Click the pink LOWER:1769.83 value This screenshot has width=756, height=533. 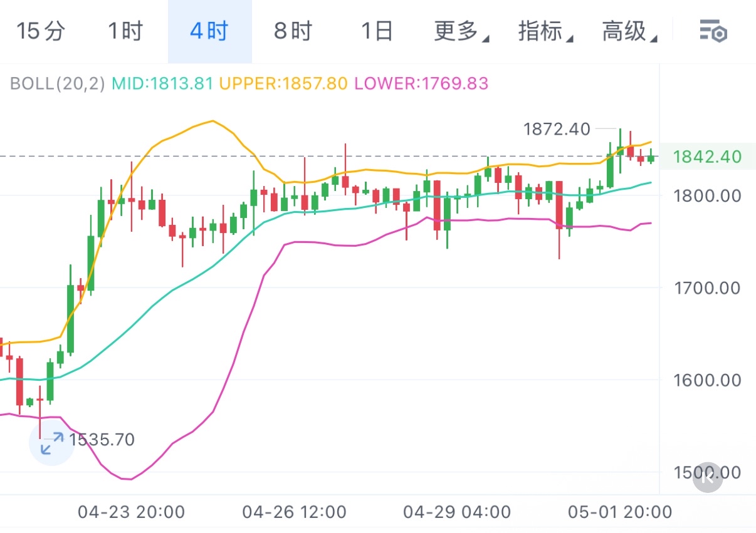[421, 83]
